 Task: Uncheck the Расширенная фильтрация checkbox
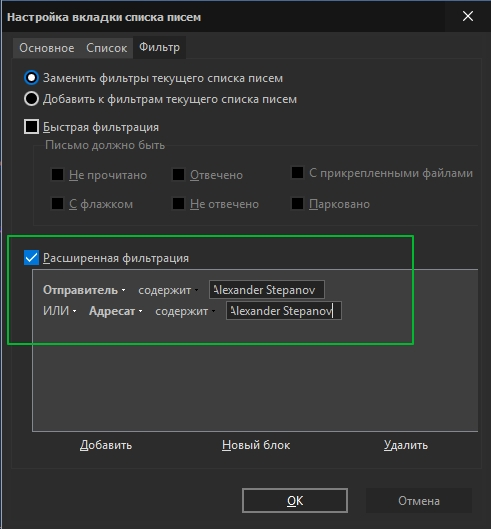point(31,258)
